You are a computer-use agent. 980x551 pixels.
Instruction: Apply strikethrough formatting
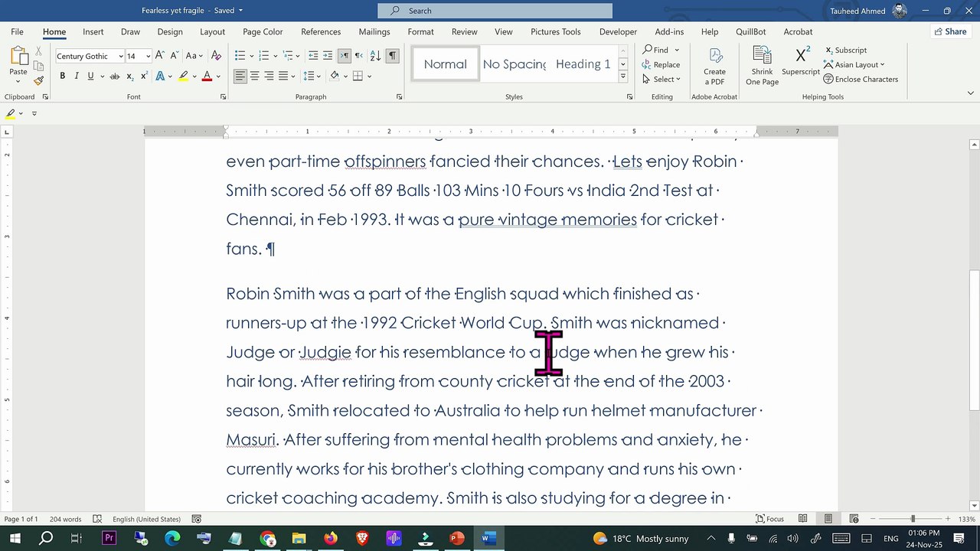click(115, 76)
